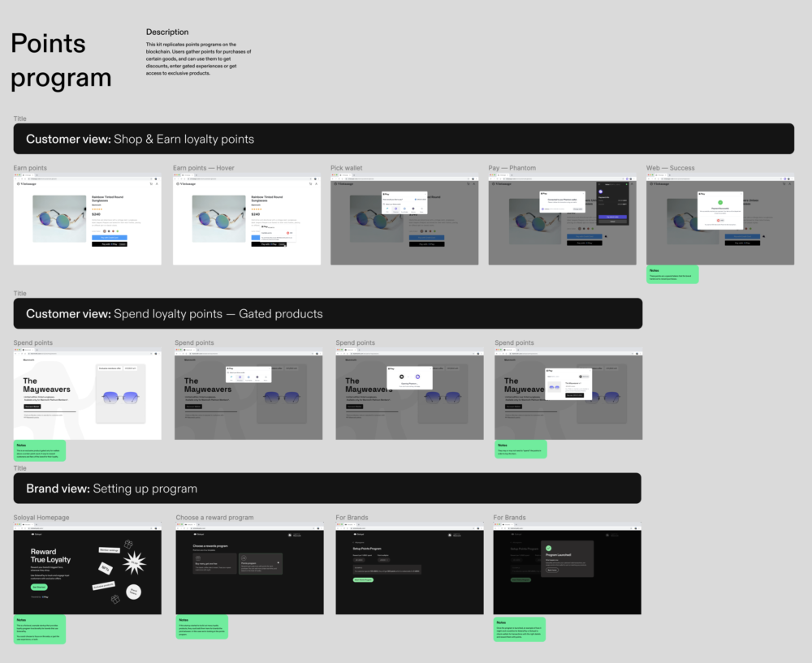
Task: Select the Choose a reward program frame label
Action: tap(214, 517)
